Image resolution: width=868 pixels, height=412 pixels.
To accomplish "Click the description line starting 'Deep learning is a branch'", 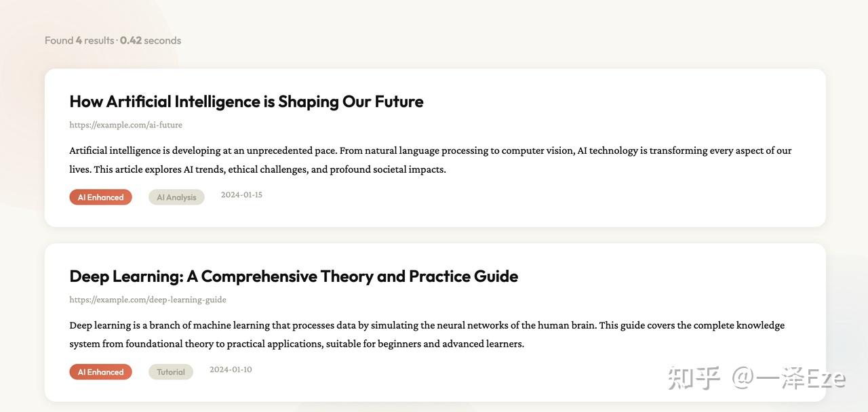I will pyautogui.click(x=427, y=325).
